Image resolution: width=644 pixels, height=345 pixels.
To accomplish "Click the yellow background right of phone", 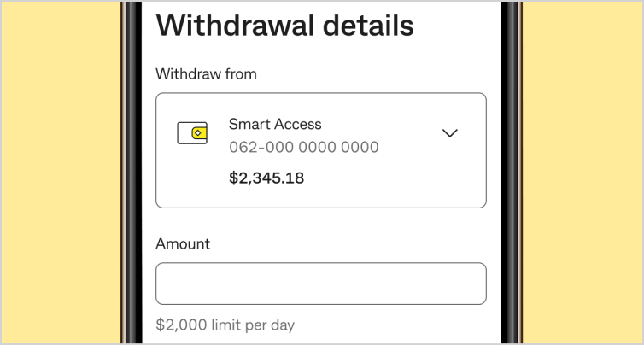I will click(581, 171).
